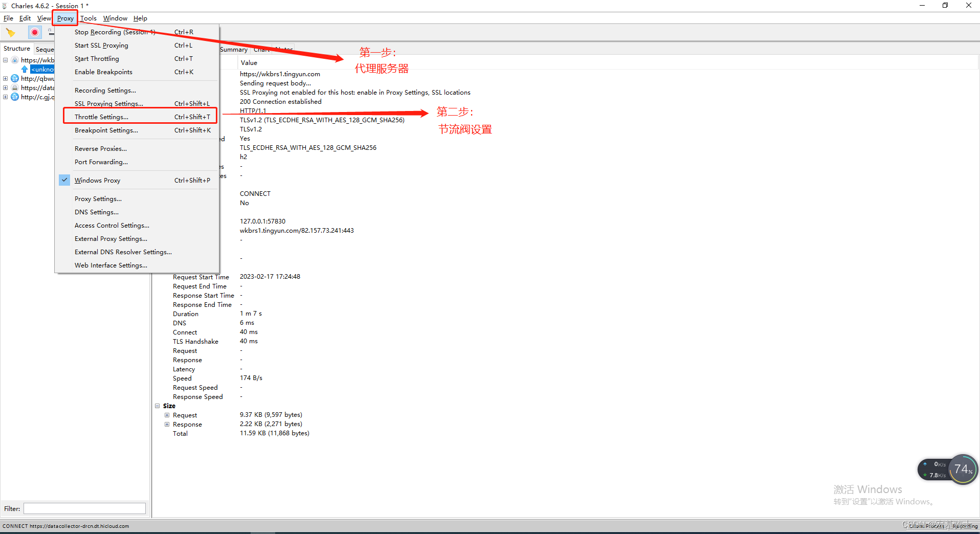Image resolution: width=980 pixels, height=534 pixels.
Task: Click the Charles application icon in the title bar
Action: (4, 6)
